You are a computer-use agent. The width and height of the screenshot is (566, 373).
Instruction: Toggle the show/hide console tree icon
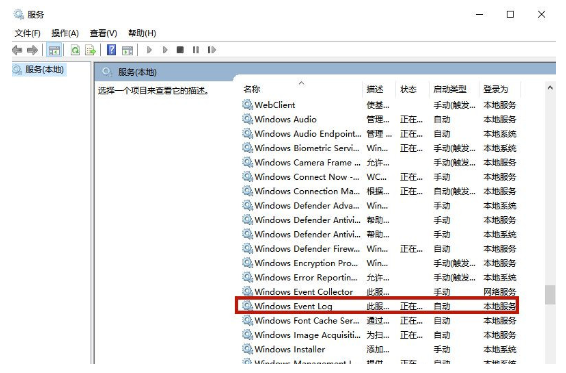tap(54, 50)
